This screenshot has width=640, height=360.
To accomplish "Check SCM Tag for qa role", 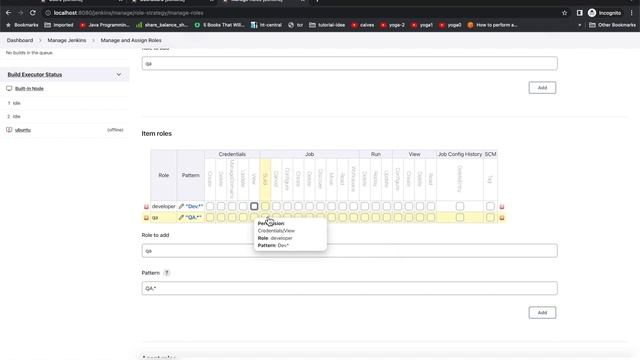I will tap(490, 218).
